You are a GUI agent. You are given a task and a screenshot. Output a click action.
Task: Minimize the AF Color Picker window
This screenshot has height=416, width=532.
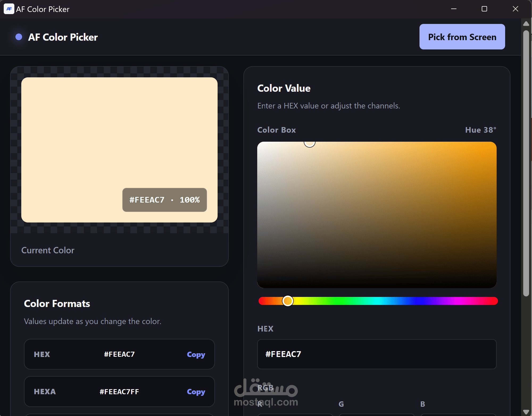pyautogui.click(x=454, y=9)
